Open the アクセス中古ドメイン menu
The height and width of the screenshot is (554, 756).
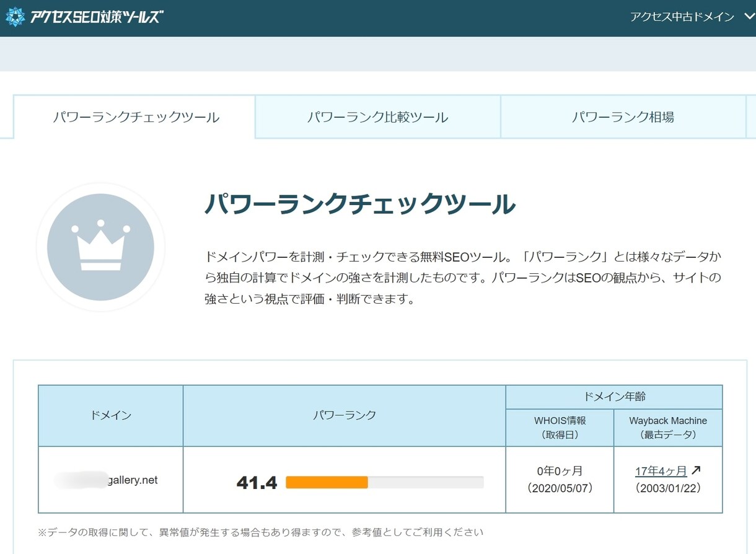[x=682, y=17]
